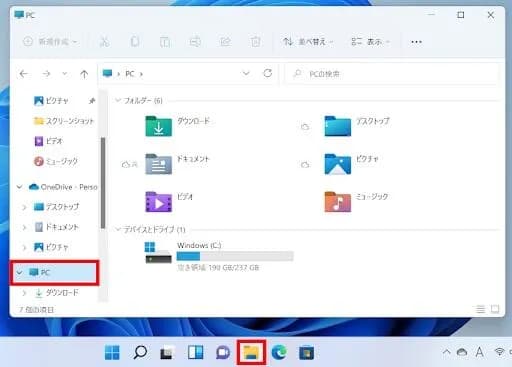
Task: Select the ダウンロード folder icon
Action: 158,126
